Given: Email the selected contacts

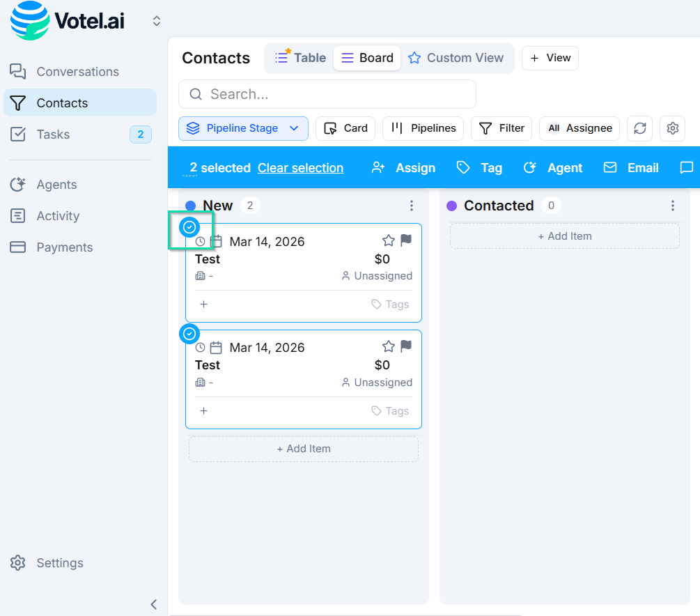Looking at the screenshot, I should coord(630,167).
